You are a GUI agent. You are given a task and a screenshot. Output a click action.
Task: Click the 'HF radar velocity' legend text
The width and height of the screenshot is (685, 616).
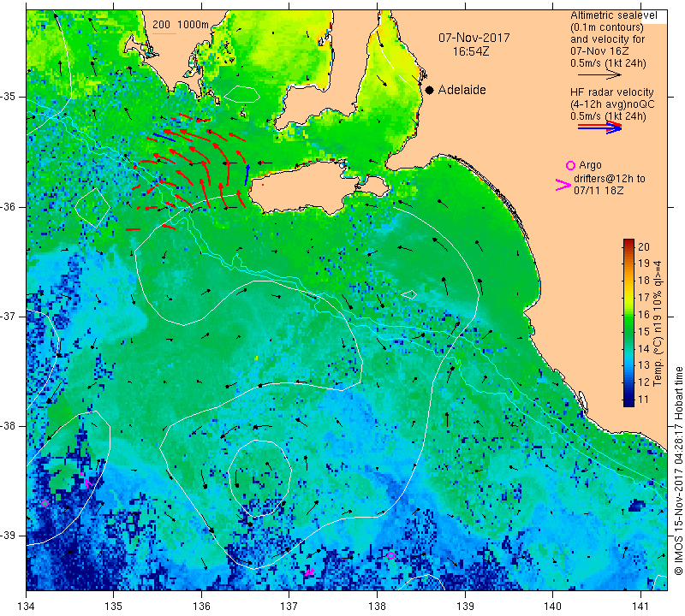click(x=611, y=92)
